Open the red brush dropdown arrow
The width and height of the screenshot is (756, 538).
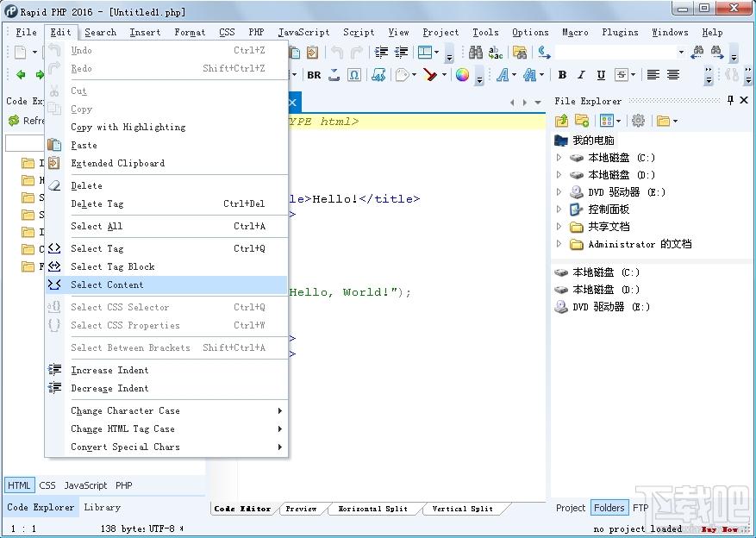[444, 75]
